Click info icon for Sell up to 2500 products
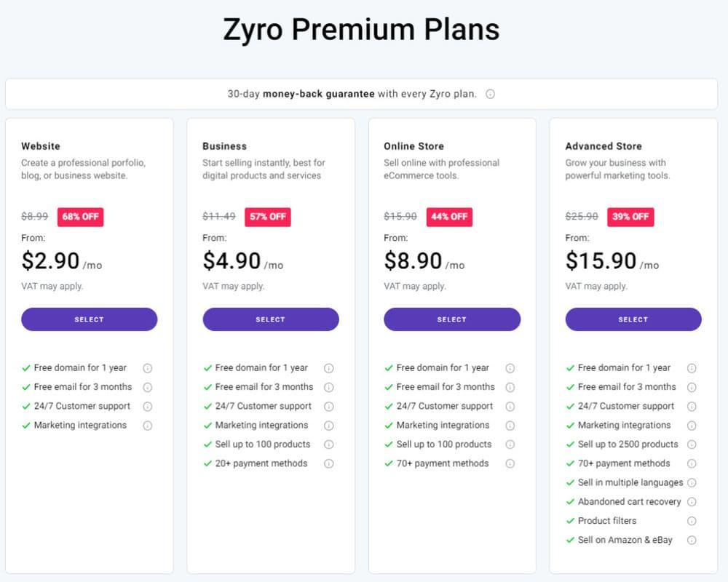The image size is (728, 582). pyautogui.click(x=692, y=445)
